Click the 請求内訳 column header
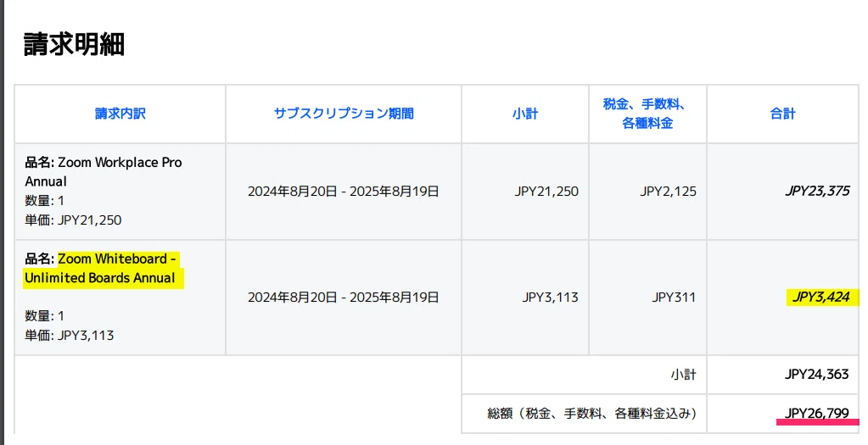868x445 pixels. [120, 114]
